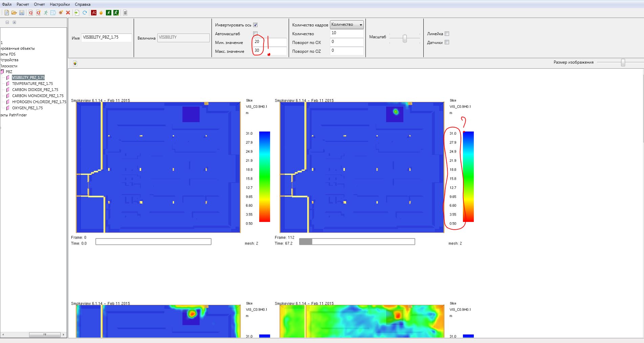Screen dimensions: 644x343
Task: Open the Настройки menu
Action: coord(60,4)
